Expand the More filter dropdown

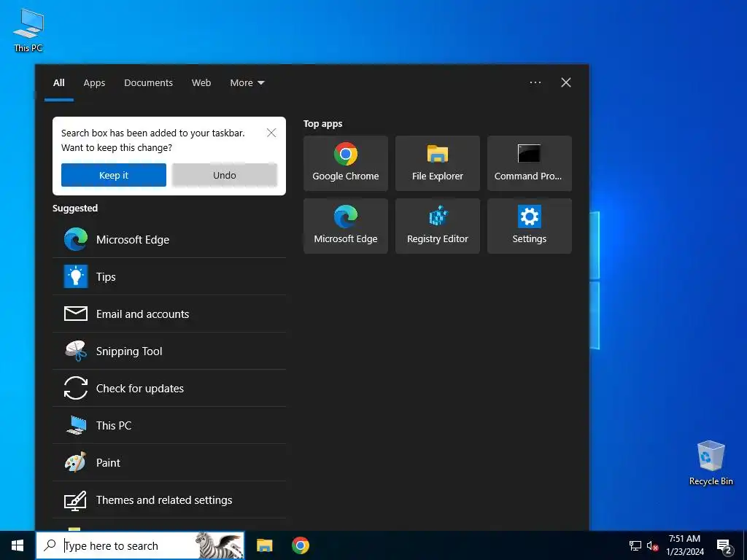click(247, 83)
